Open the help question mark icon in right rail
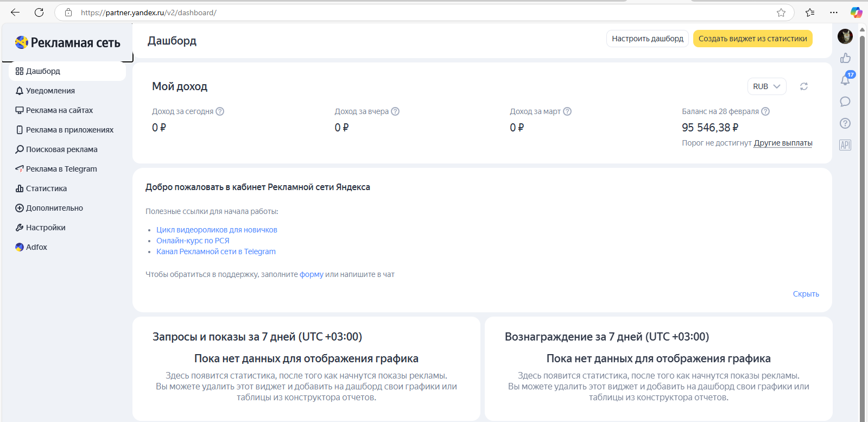 click(x=845, y=123)
